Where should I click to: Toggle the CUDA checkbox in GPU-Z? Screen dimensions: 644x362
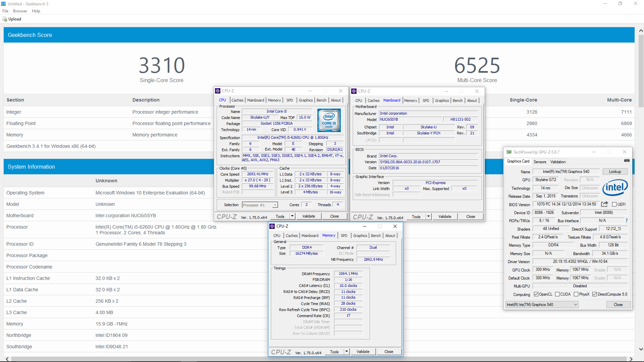tap(557, 294)
